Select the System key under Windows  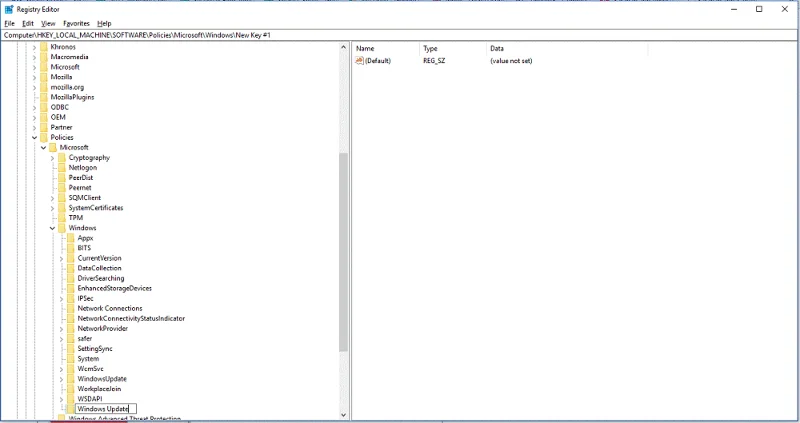click(88, 359)
